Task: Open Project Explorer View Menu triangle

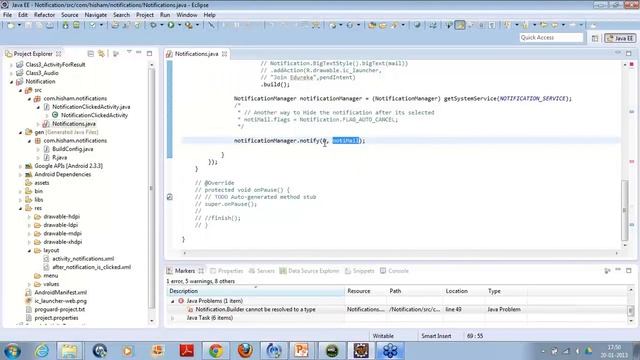Action: click(129, 52)
